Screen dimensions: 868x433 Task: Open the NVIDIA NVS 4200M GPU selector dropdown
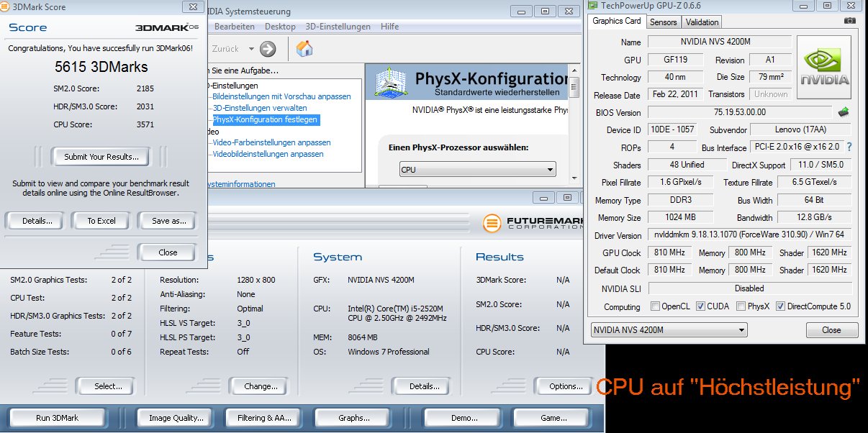pyautogui.click(x=669, y=330)
